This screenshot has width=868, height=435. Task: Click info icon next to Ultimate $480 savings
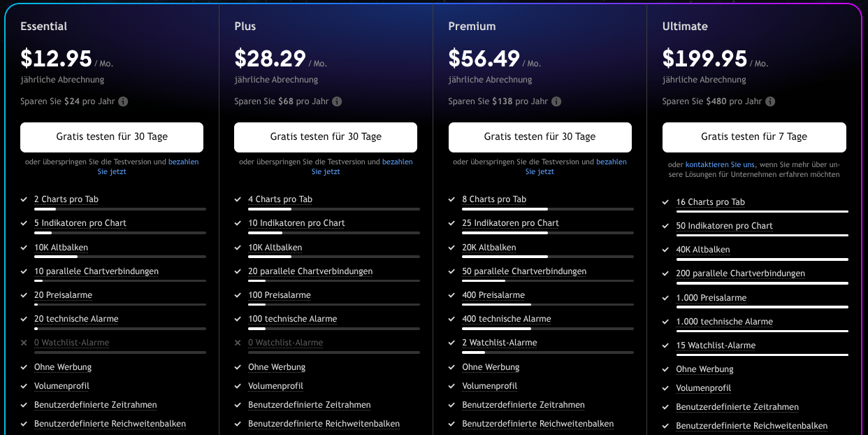(x=770, y=101)
